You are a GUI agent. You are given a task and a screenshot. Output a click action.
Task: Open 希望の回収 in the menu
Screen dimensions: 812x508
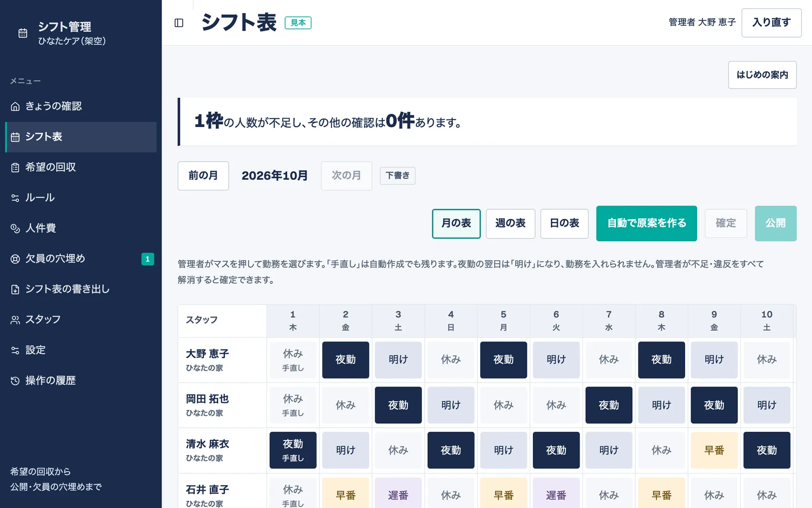[81, 167]
